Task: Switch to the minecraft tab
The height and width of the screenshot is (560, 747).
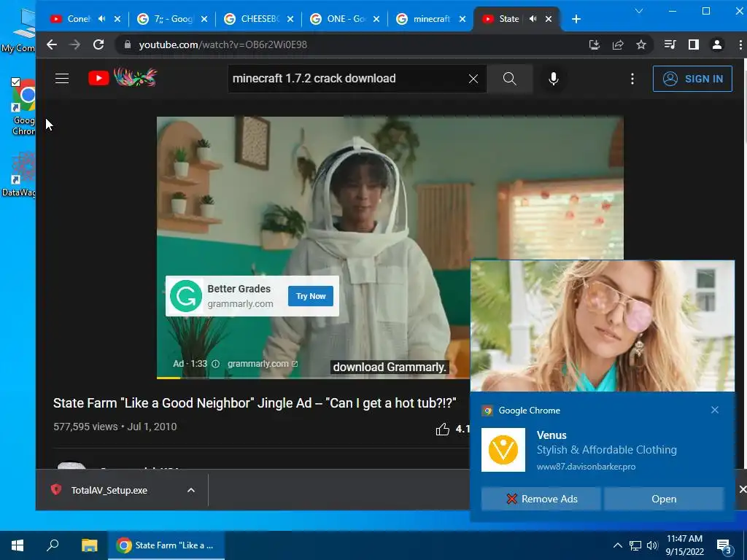Action: 431,18
